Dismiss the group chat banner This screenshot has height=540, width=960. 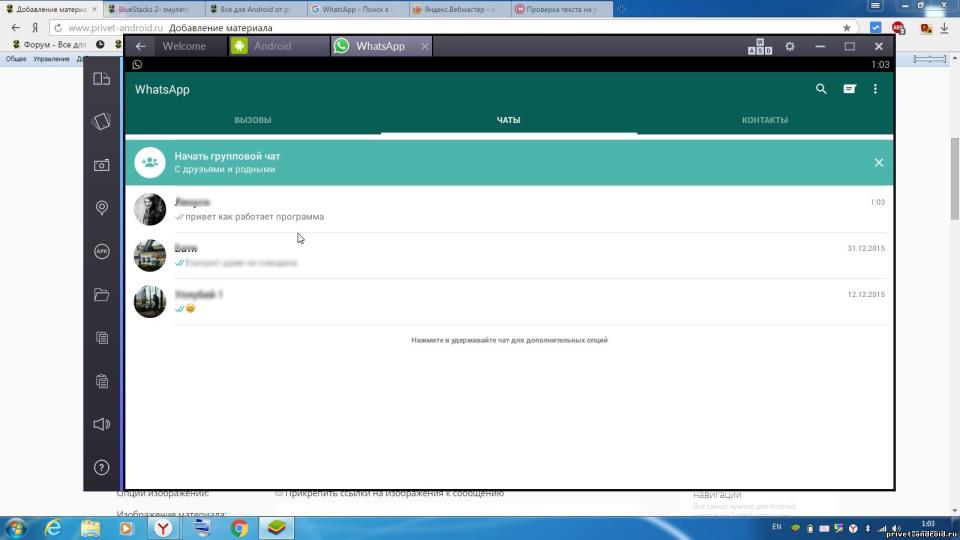[x=878, y=162]
